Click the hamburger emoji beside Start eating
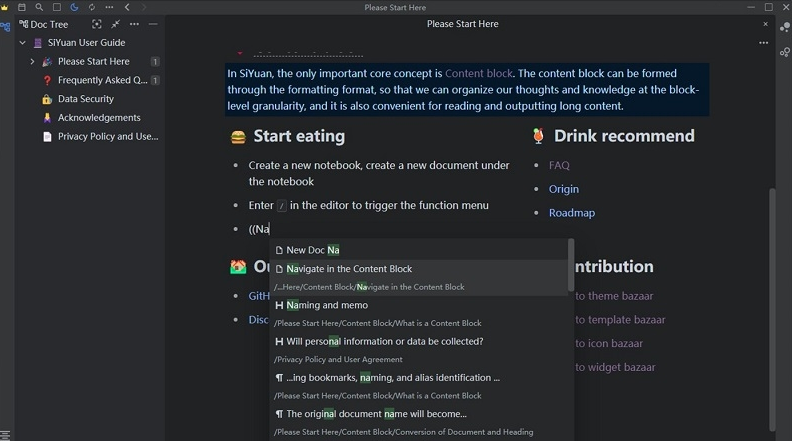This screenshot has width=792, height=441. coord(238,137)
